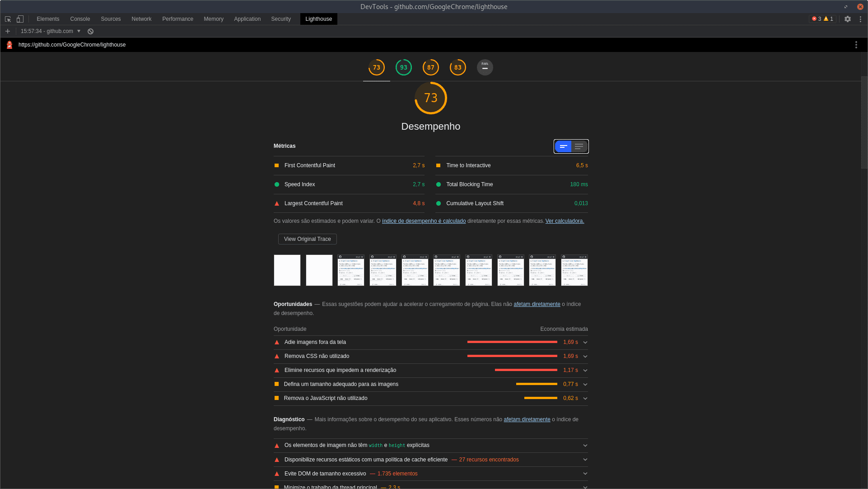Click the Largest Contentful Paint metric

(350, 203)
